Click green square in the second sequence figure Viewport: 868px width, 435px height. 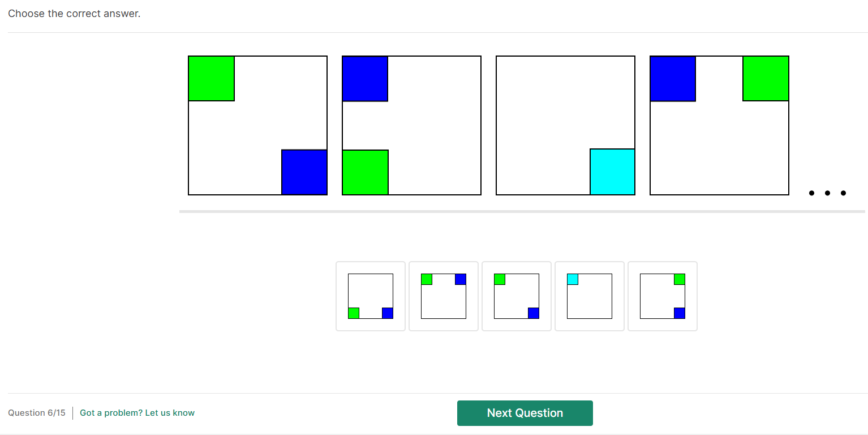[366, 172]
